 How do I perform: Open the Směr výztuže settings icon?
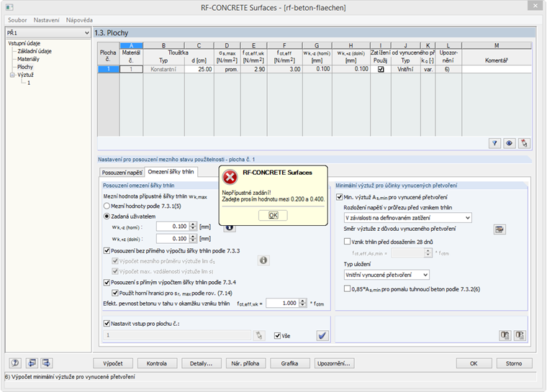[499, 229]
